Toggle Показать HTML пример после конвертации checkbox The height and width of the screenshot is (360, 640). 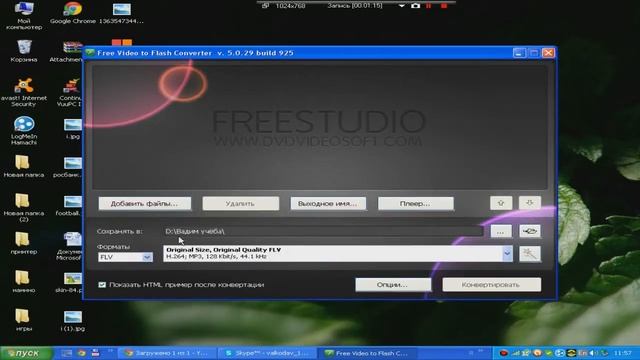coord(102,285)
